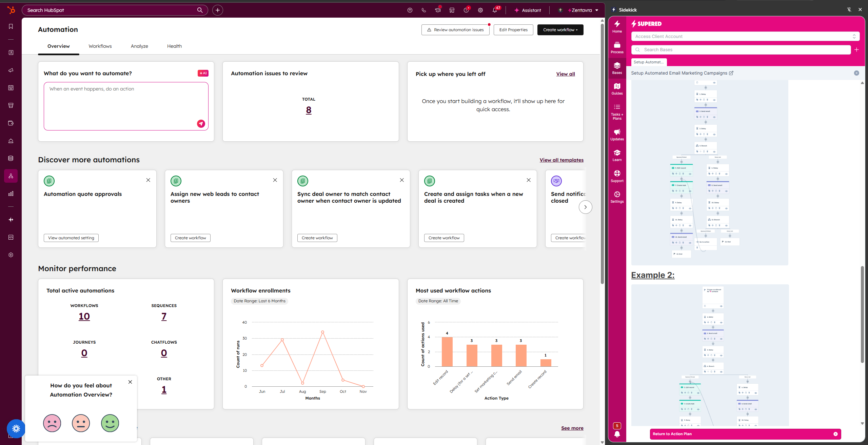Click carousel next arrow on templates
Image resolution: width=868 pixels, height=445 pixels.
[x=585, y=207]
